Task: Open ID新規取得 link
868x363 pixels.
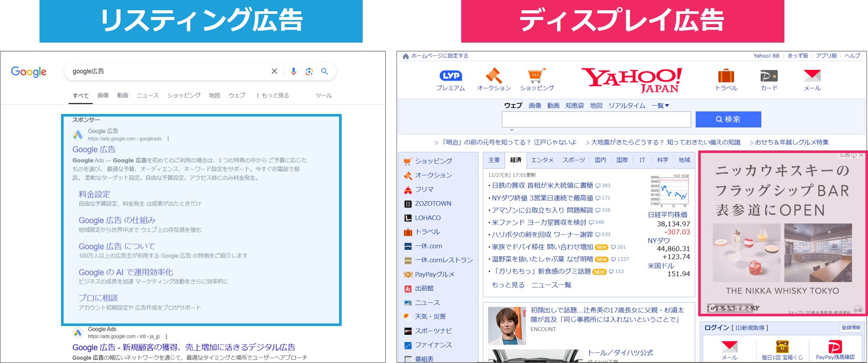Action: click(x=749, y=328)
